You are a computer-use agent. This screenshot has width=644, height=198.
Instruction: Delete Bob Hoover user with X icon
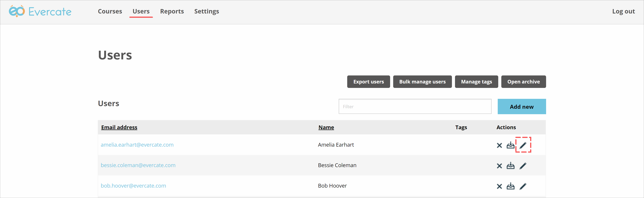[499, 186]
